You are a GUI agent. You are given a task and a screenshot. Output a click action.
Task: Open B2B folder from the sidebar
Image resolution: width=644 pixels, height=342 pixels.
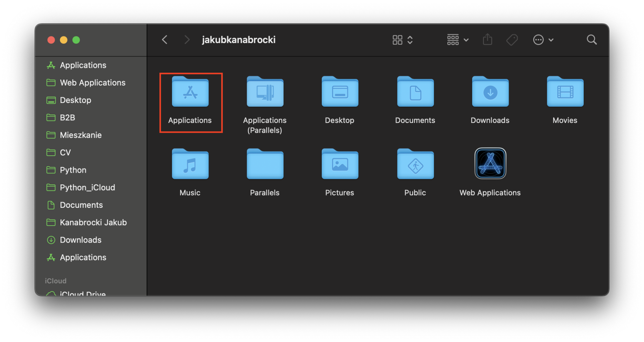click(61, 117)
